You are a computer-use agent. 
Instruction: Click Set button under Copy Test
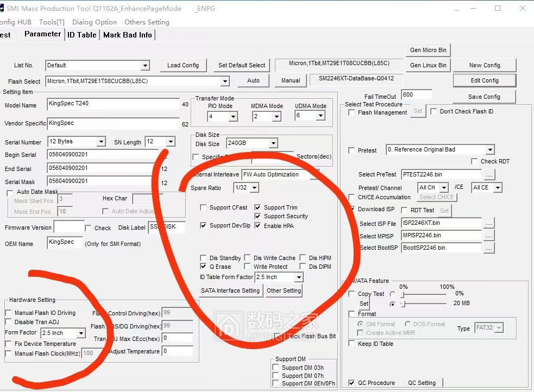click(x=364, y=304)
